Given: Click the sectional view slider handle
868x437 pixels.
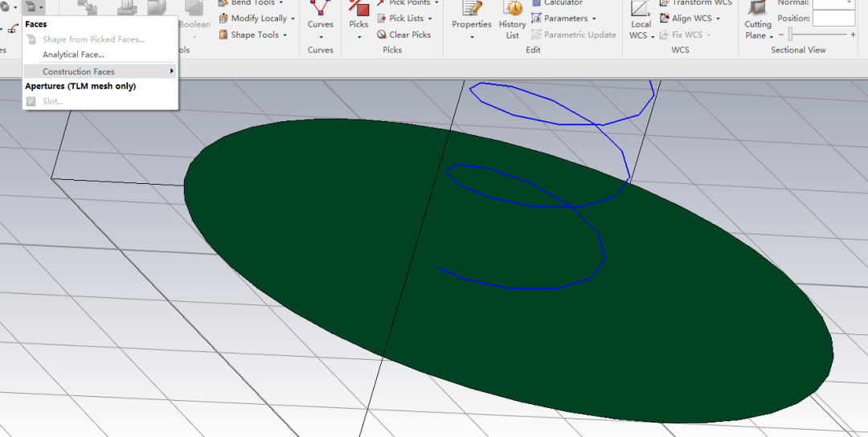Looking at the screenshot, I should point(791,35).
